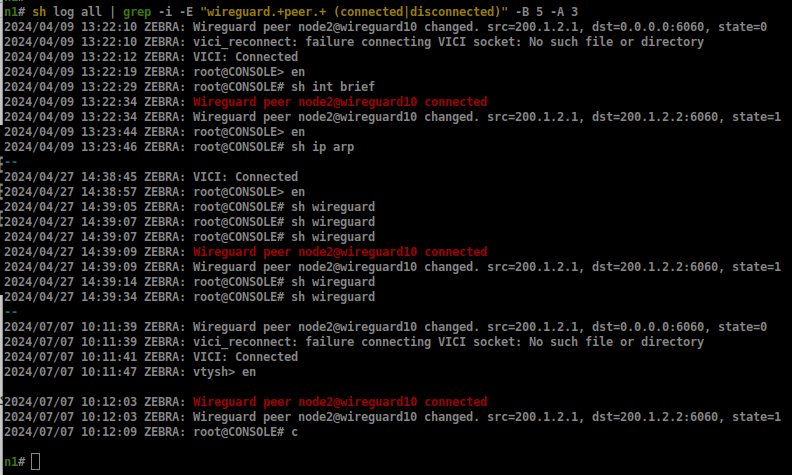The width and height of the screenshot is (792, 475).
Task: Click the red "connected" match at 13:22:34
Action: (x=340, y=101)
